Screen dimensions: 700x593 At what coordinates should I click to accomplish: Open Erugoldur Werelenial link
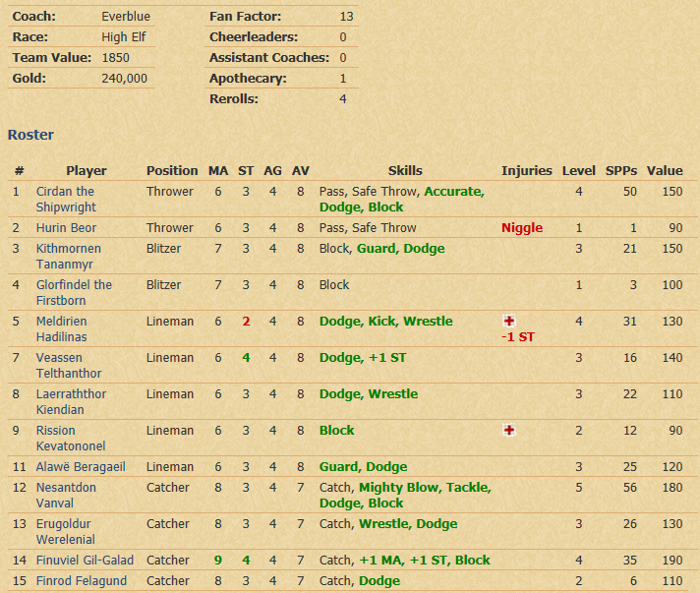pos(66,531)
